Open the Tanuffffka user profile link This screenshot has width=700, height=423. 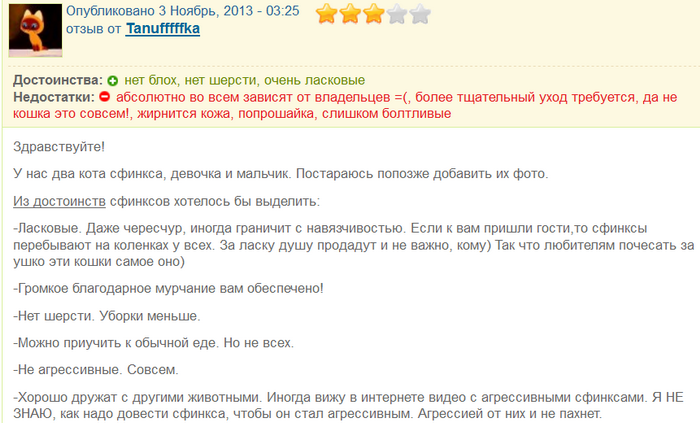(163, 29)
